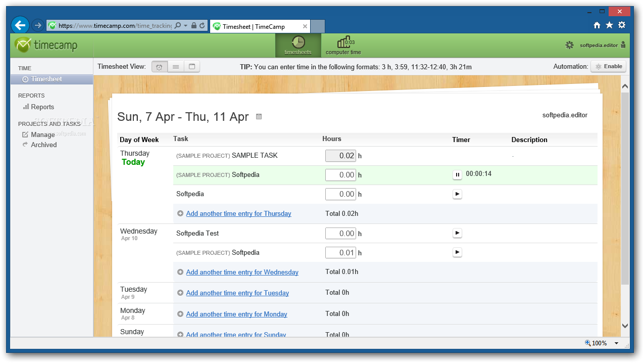
Task: Open the timesheets section in the header
Action: tap(298, 46)
